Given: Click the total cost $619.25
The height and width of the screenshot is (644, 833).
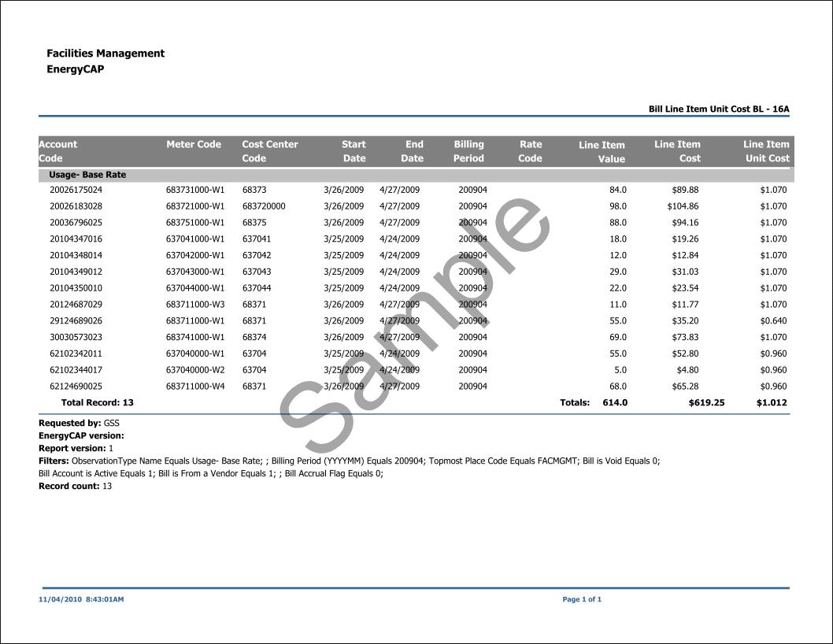Looking at the screenshot, I should [x=706, y=403].
